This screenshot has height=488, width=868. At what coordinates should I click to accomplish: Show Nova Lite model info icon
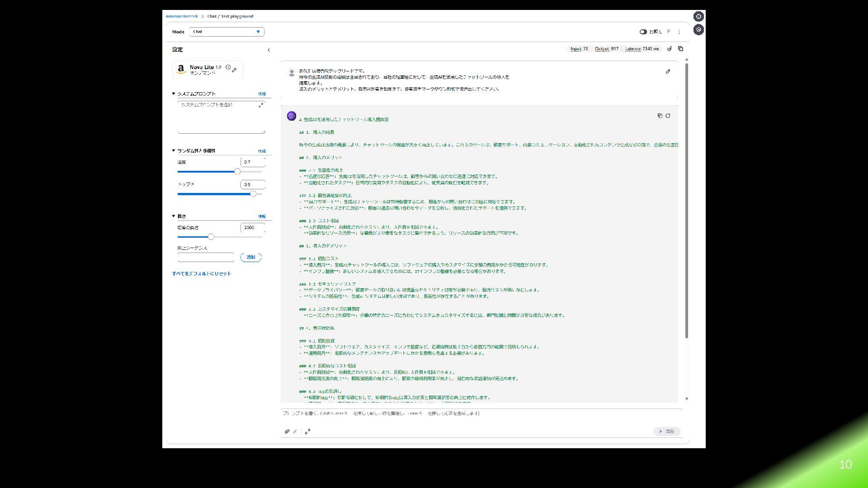coord(228,67)
